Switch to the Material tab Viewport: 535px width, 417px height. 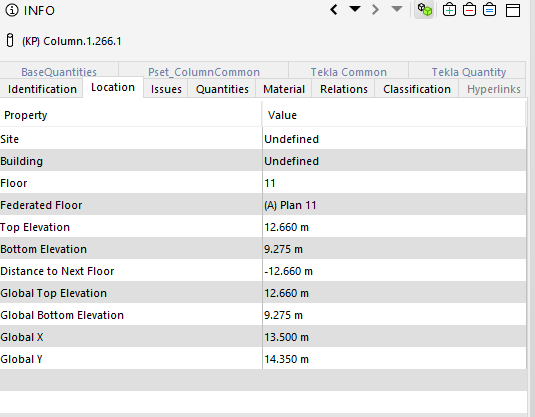click(x=284, y=89)
